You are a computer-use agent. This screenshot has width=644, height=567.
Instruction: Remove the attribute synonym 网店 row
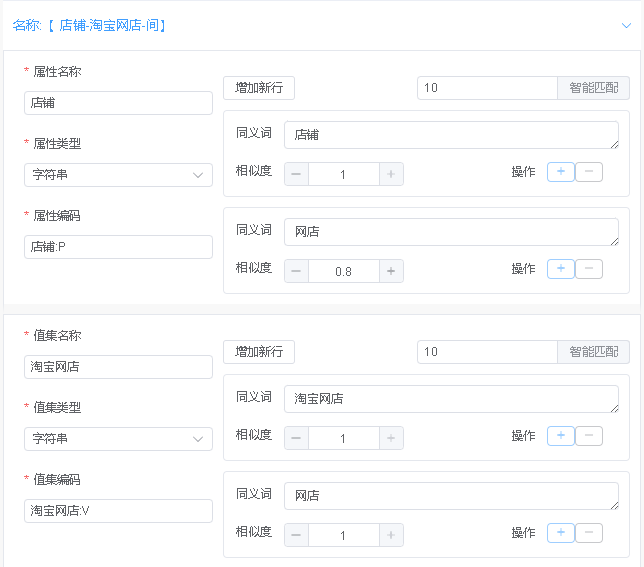click(x=589, y=269)
